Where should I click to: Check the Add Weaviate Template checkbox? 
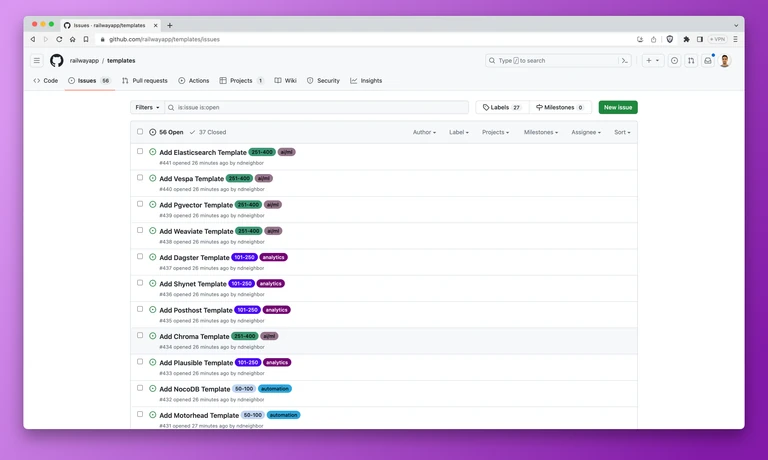[x=140, y=230]
